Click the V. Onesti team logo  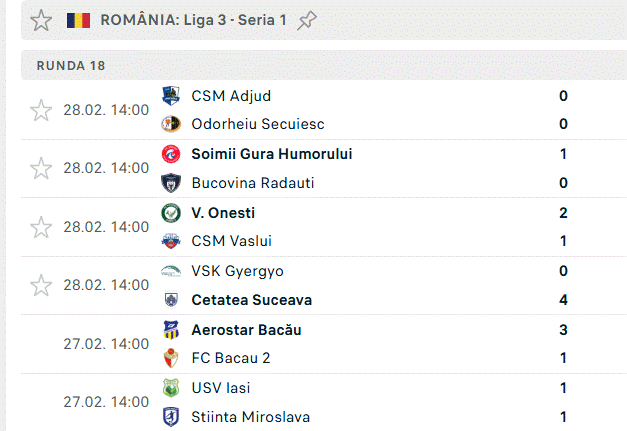[171, 213]
